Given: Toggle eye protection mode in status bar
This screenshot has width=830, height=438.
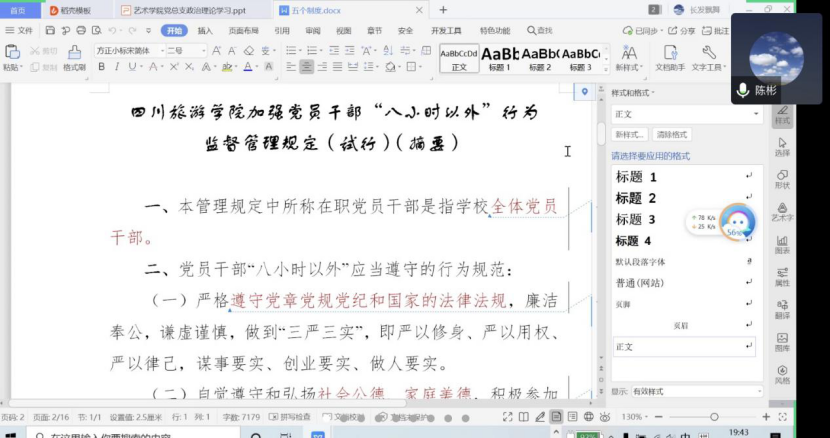Looking at the screenshot, I should (x=605, y=417).
